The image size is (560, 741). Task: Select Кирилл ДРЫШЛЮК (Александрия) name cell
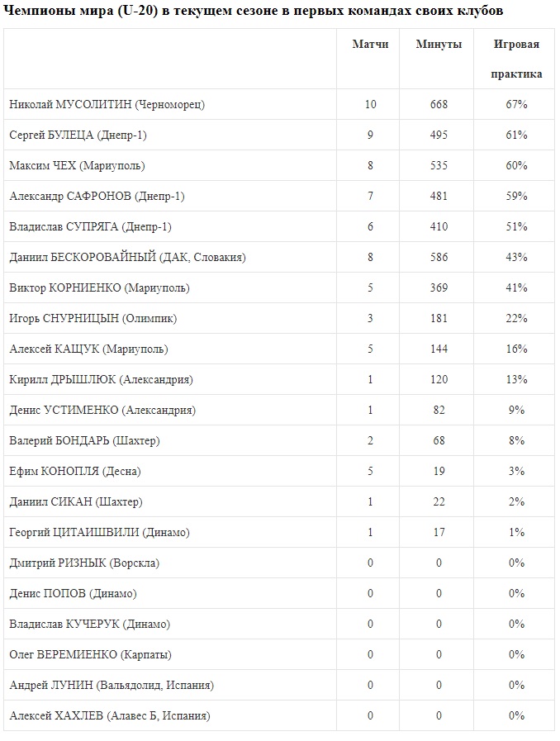click(x=101, y=379)
